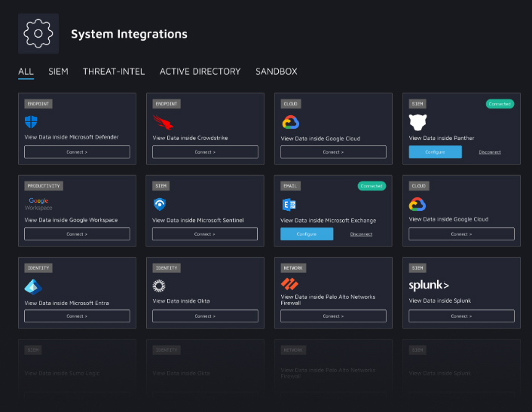Click the NETWORK tag on Palo Alto card
The width and height of the screenshot is (532, 412).
pyautogui.click(x=293, y=268)
